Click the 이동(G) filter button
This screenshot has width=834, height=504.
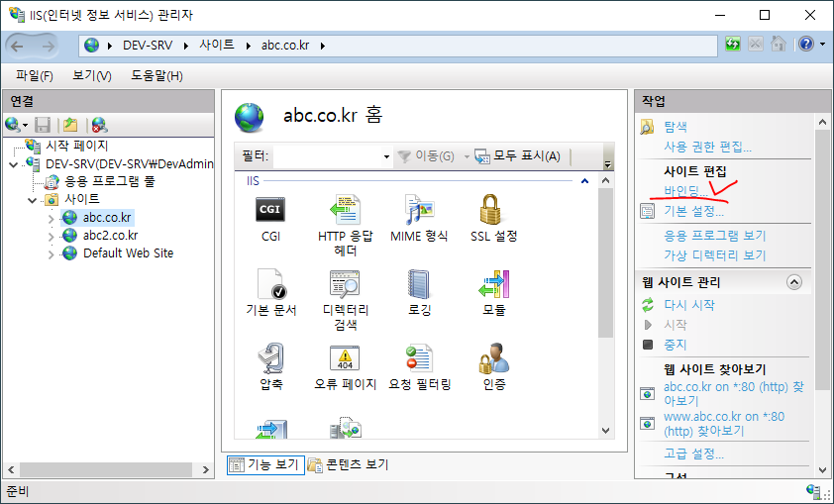pos(426,156)
